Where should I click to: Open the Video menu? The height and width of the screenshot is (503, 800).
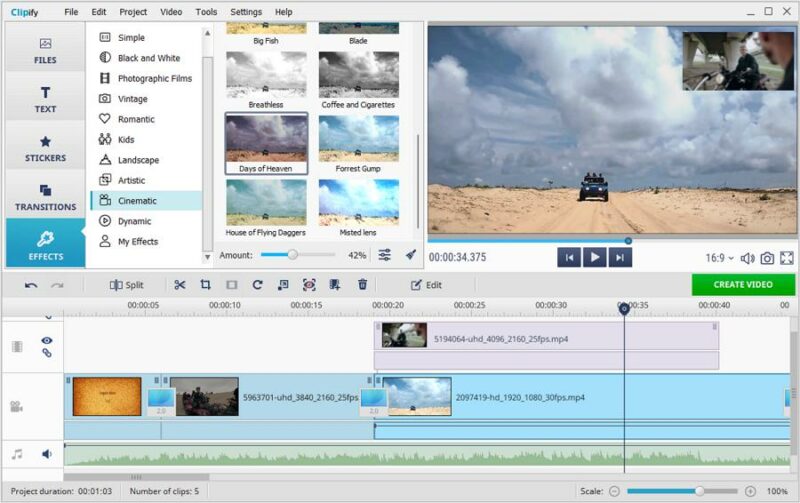(x=171, y=12)
